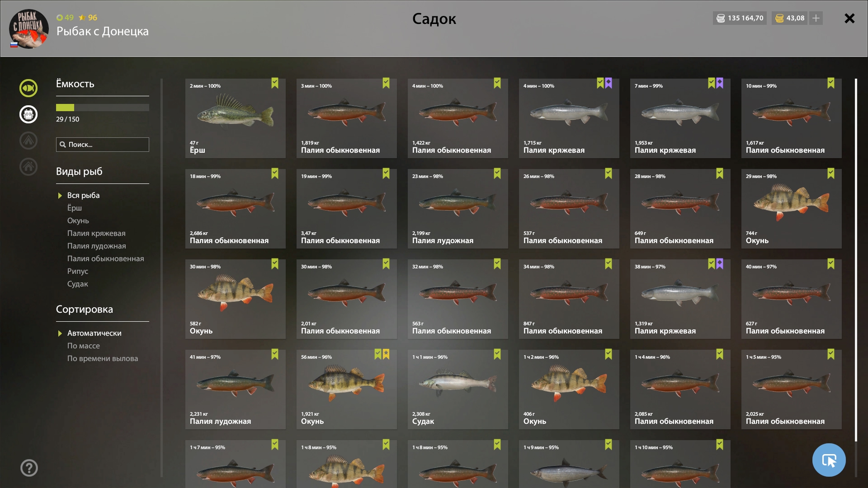Click the blue cursor-select round button
This screenshot has height=488, width=868.
(829, 460)
